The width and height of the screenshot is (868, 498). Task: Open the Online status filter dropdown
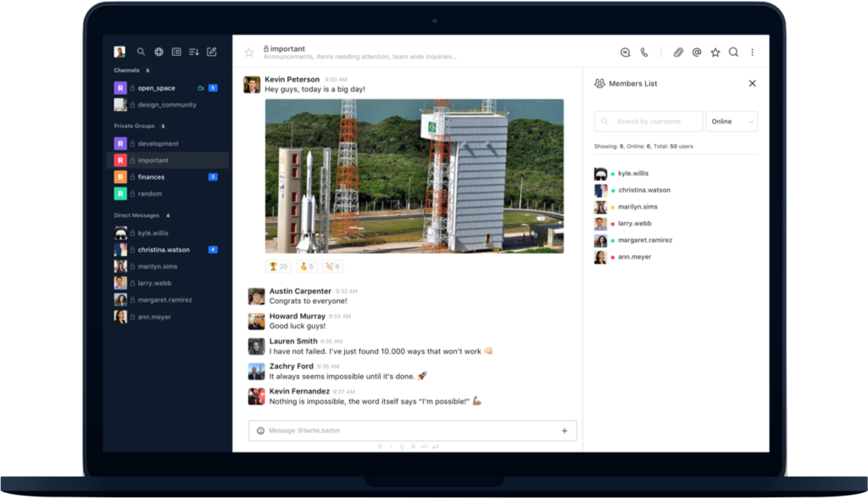point(732,121)
